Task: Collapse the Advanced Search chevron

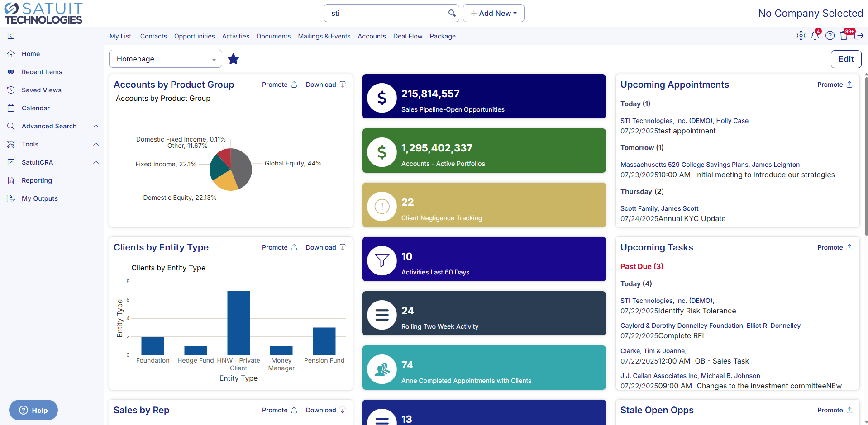Action: 96,126
